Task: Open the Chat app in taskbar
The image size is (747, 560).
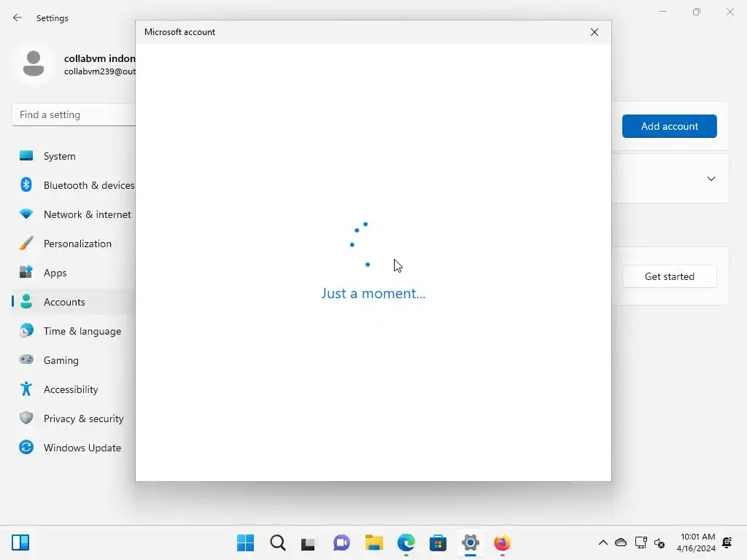Action: pyautogui.click(x=341, y=542)
